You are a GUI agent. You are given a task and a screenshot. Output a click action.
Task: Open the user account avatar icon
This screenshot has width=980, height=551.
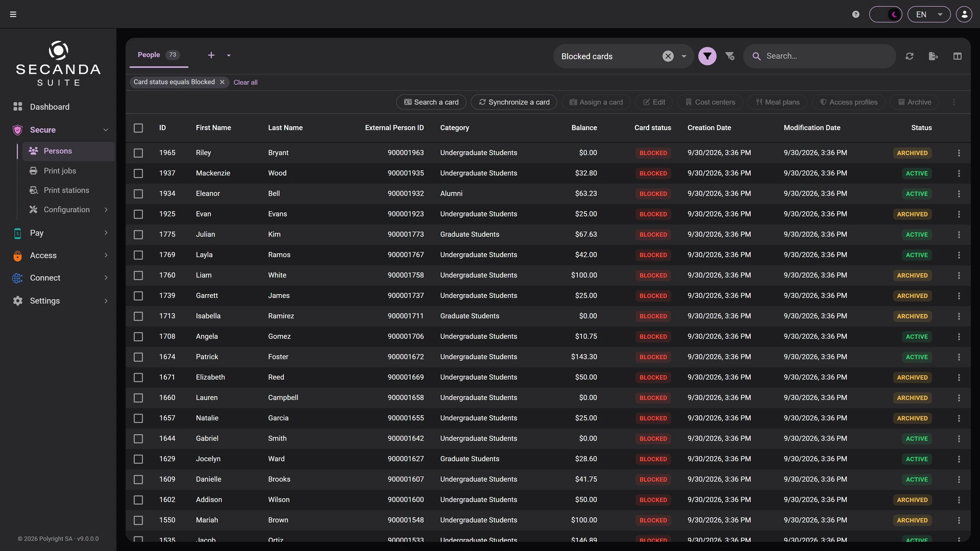pos(964,14)
